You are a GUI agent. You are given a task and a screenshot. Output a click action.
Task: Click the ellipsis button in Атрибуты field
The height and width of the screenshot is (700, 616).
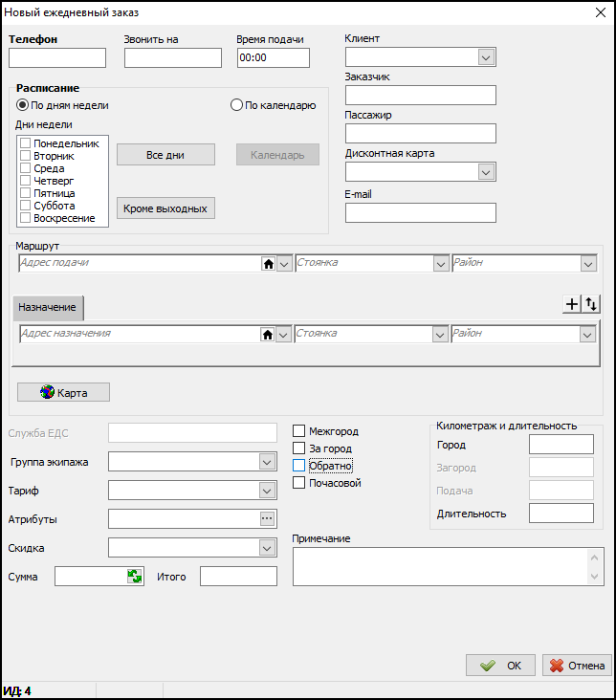pyautogui.click(x=268, y=518)
